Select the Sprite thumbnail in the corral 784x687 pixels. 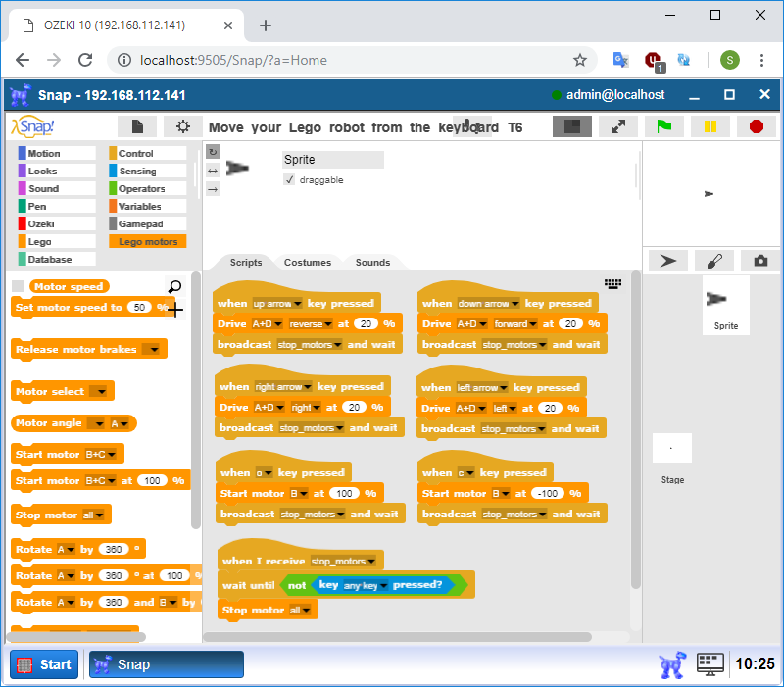725,305
